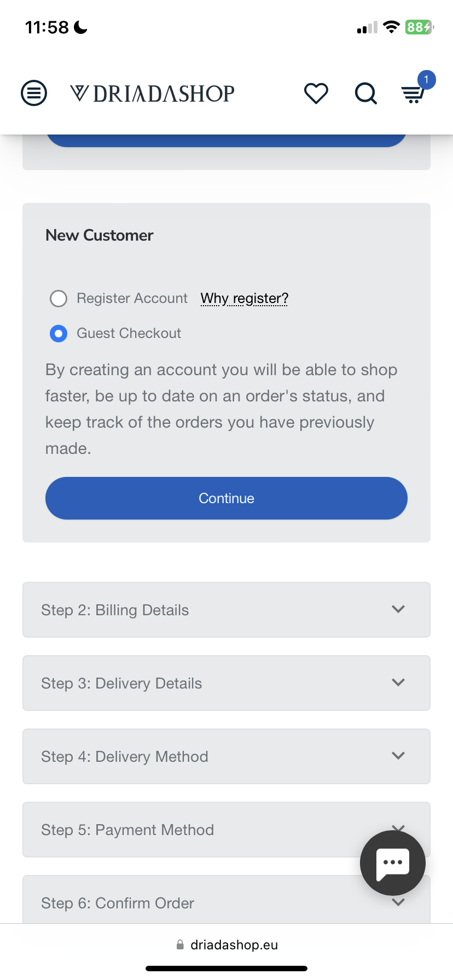Tap the search magnifier icon
The height and width of the screenshot is (980, 453).
tap(365, 94)
